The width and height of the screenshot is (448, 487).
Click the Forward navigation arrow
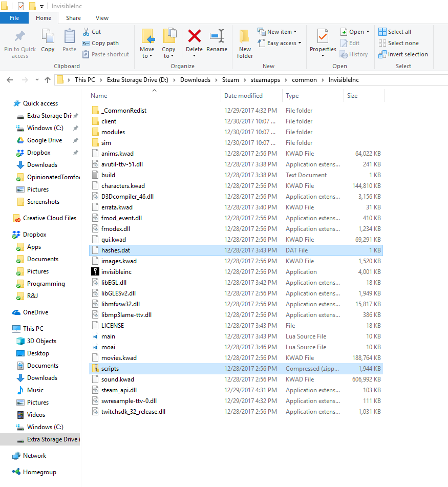25,80
